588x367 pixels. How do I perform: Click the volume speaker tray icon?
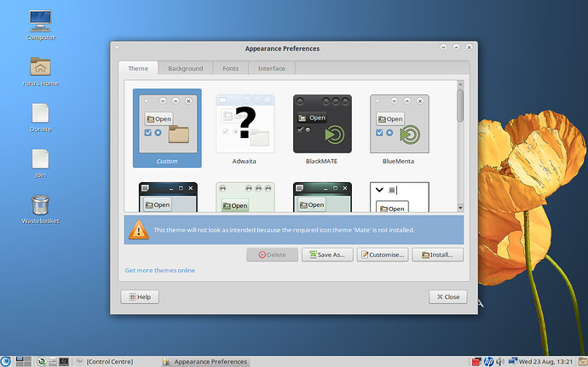500,361
